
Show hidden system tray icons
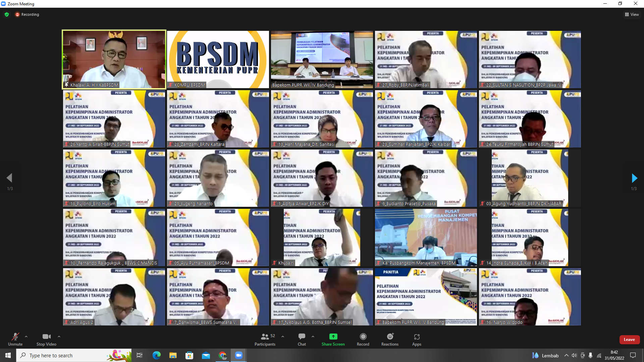coord(567,355)
